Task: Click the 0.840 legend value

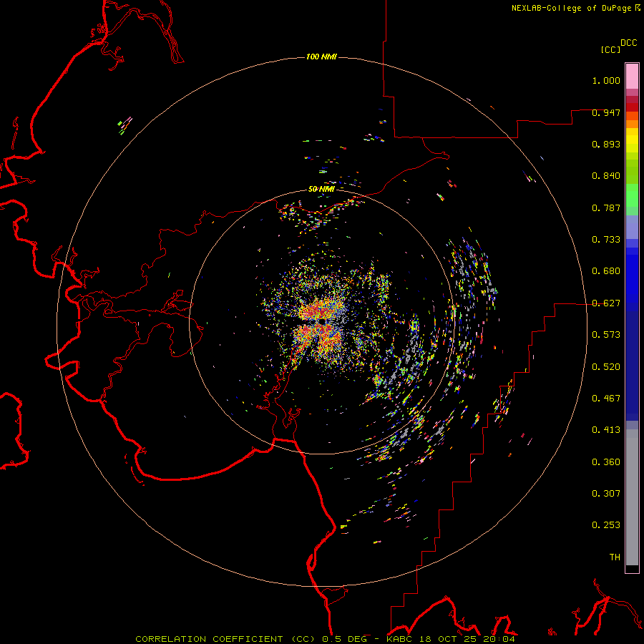Action: click(606, 176)
